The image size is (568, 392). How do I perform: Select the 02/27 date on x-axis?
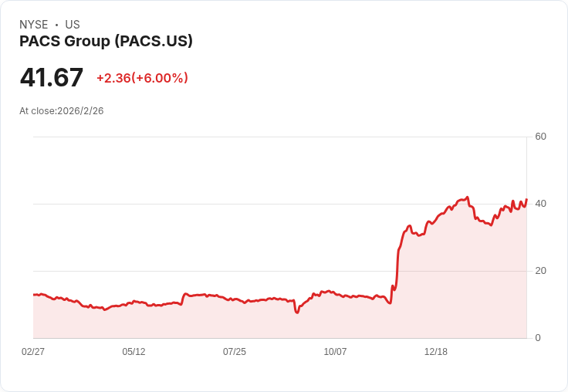tap(33, 352)
